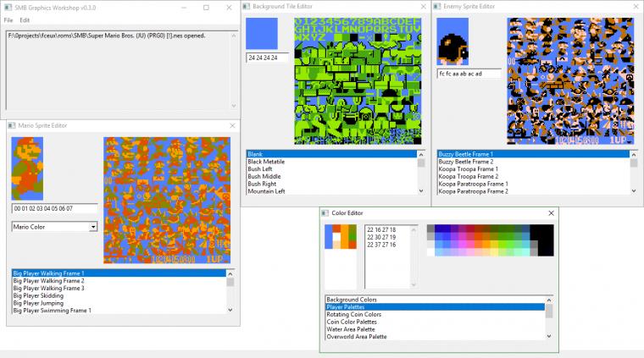The height and width of the screenshot is (358, 644).
Task: Click the background CHR tile sheet
Action: pyautogui.click(x=358, y=80)
